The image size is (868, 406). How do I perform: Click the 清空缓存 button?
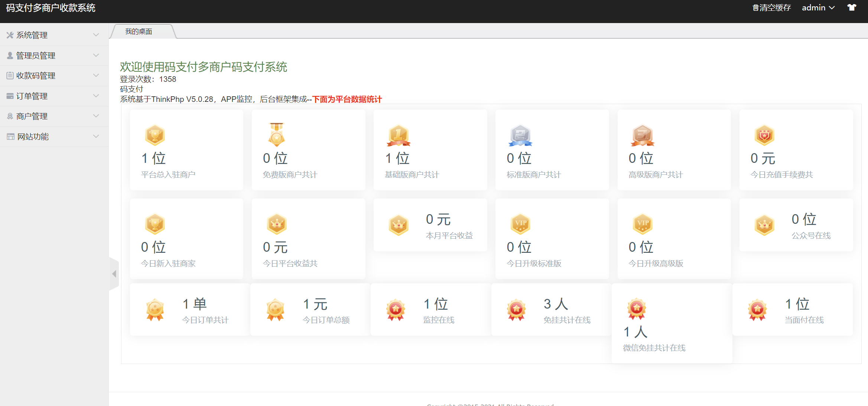[x=771, y=7]
